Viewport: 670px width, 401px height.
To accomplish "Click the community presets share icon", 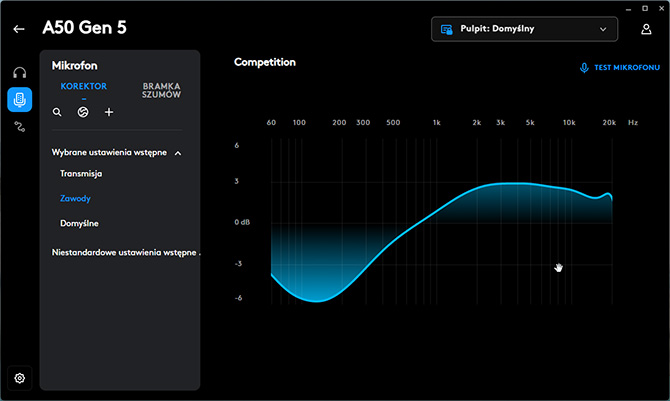I will [83, 112].
